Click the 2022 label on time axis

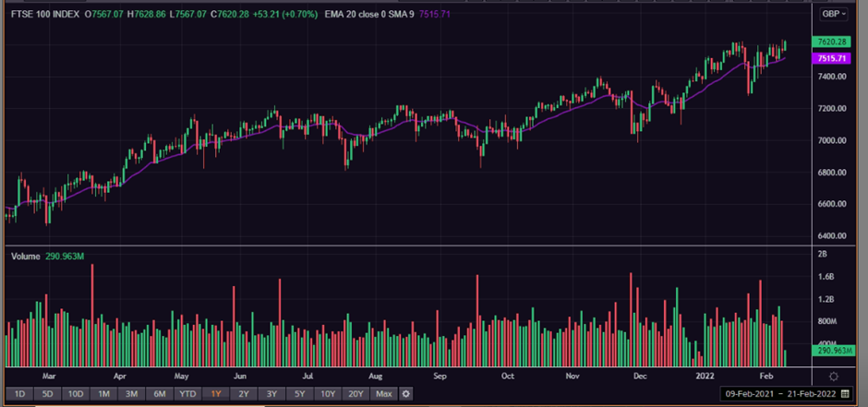pyautogui.click(x=705, y=376)
